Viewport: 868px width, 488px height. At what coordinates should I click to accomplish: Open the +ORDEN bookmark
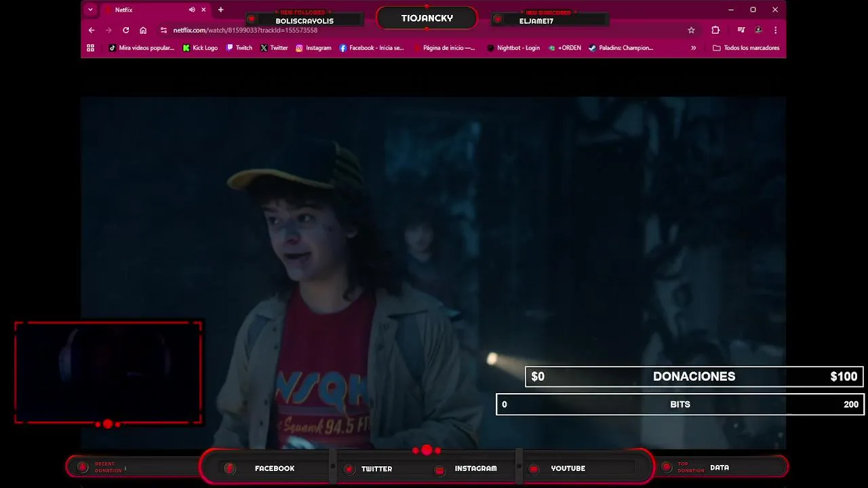pyautogui.click(x=565, y=48)
